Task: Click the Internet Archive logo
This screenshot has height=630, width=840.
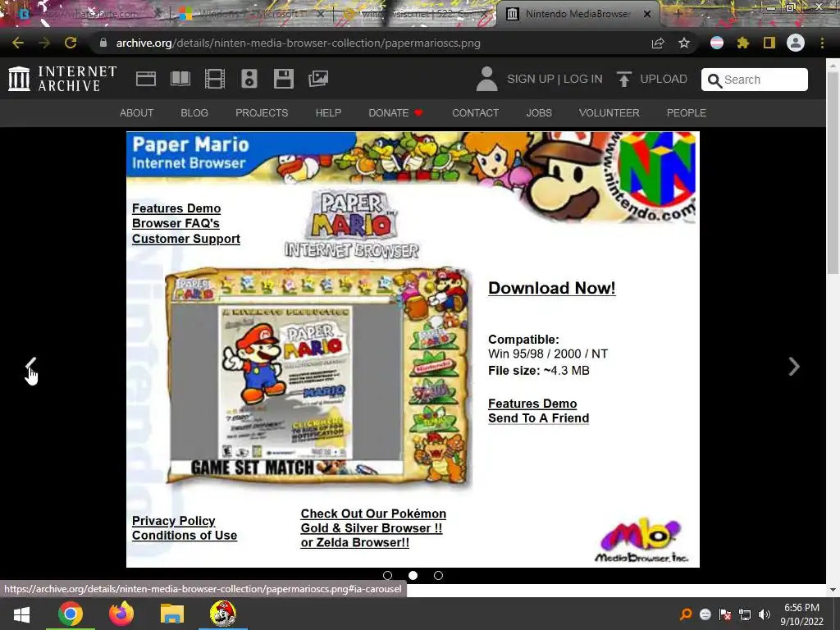Action: pos(62,79)
